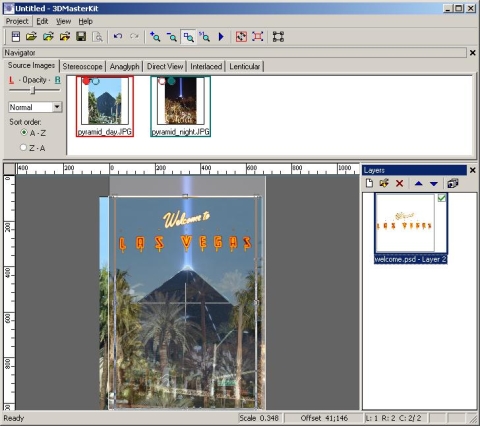The width and height of the screenshot is (480, 426).
Task: Set zoom to 1:1 with magnifier icon
Action: [x=205, y=36]
